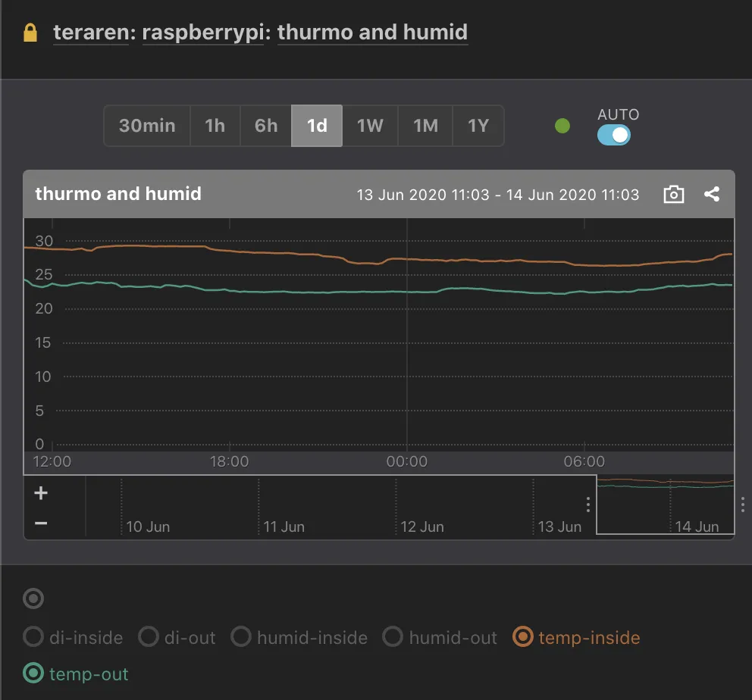The width and height of the screenshot is (752, 700).
Task: Click the selected range in overview timeline
Action: (x=664, y=505)
